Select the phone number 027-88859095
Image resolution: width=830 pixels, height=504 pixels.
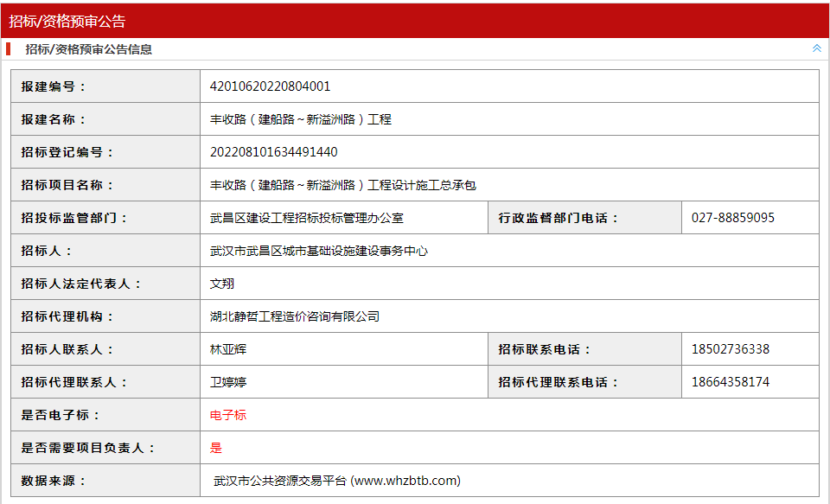click(x=733, y=218)
